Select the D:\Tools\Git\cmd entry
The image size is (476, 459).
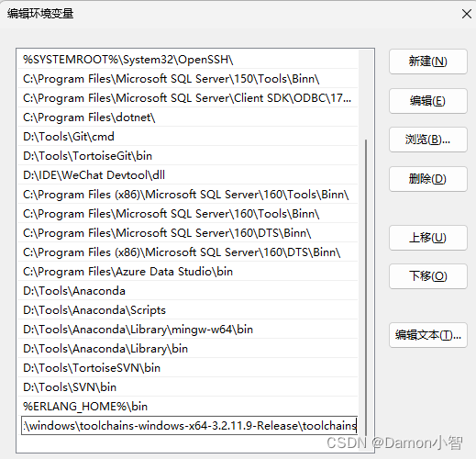click(187, 137)
